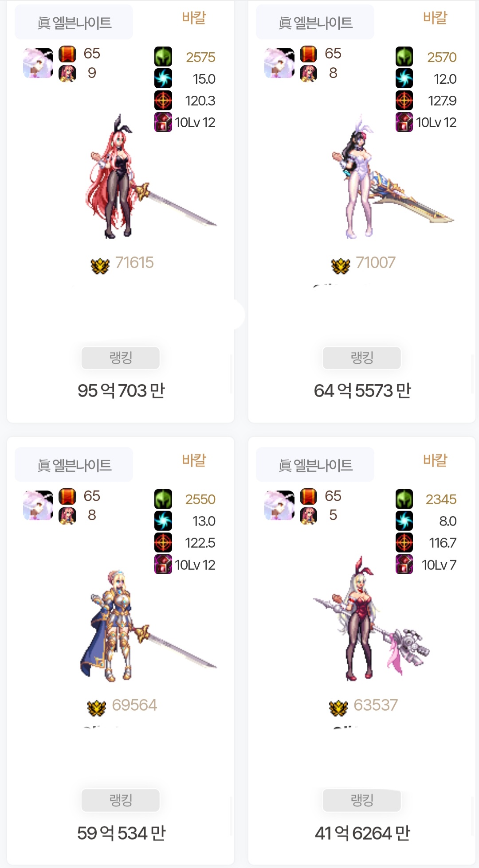Screen dimensions: 479x868
Task: Select the blonde armored knight sprite
Action: [149, 626]
